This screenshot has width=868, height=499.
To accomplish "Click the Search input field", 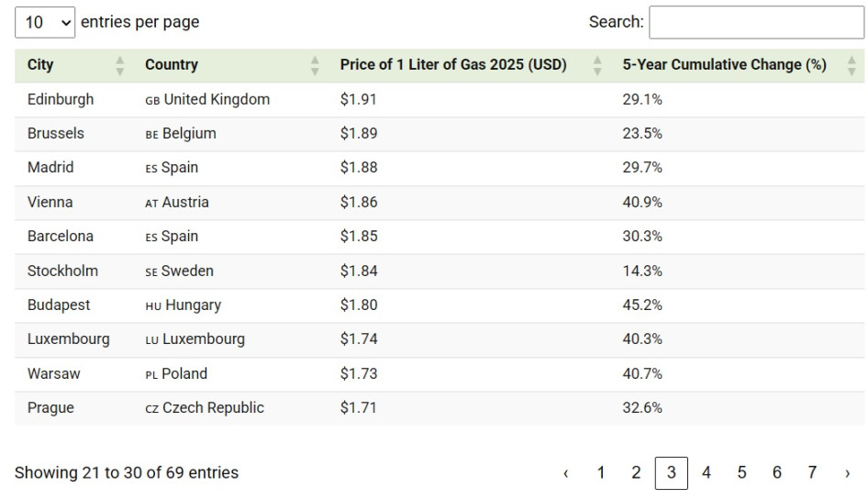I will 756,22.
